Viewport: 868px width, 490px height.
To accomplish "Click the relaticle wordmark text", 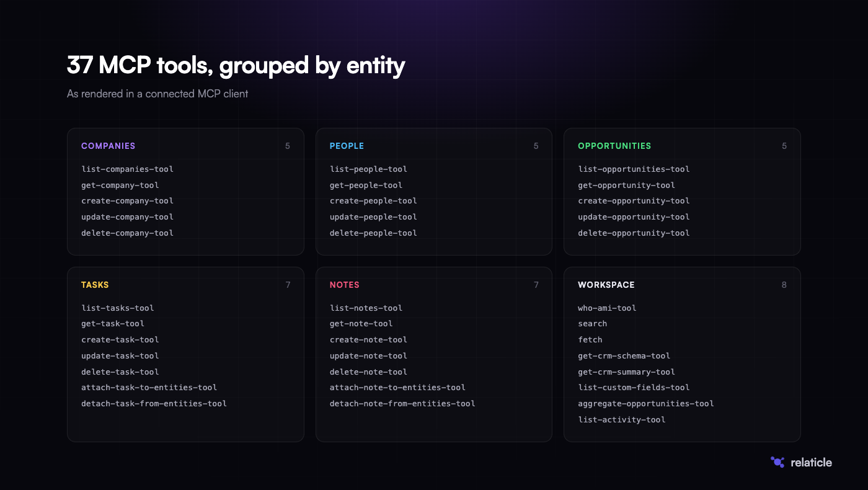I will (x=812, y=462).
